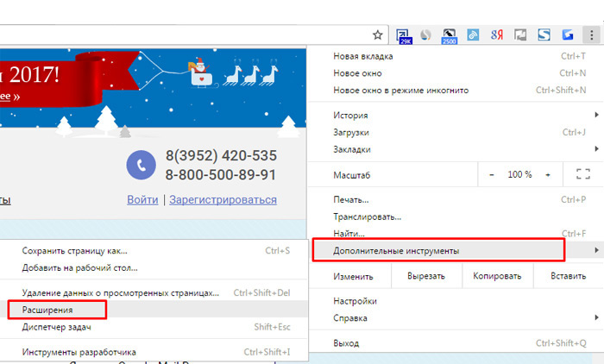The height and width of the screenshot is (364, 604).
Task: Click the bookmark star icon
Action: click(377, 35)
